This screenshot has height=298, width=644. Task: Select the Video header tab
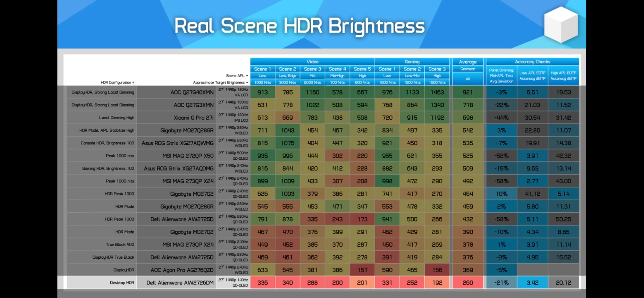tap(312, 62)
